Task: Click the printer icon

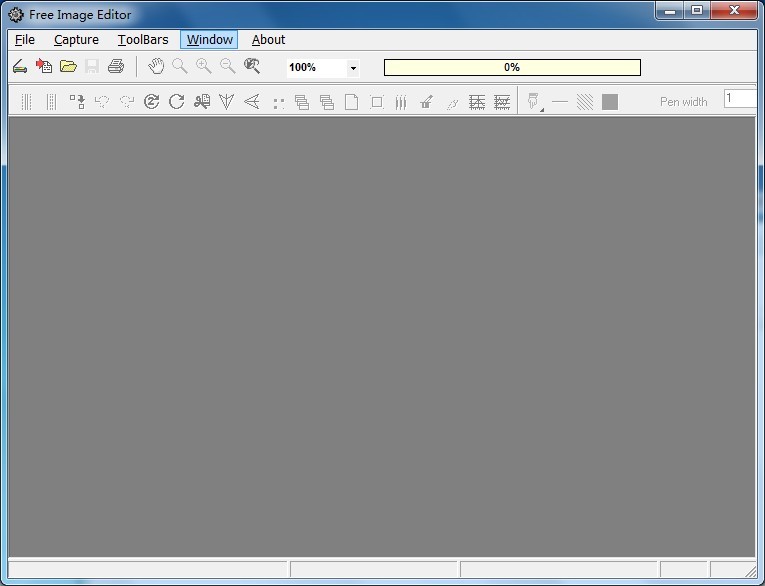Action: (116, 67)
